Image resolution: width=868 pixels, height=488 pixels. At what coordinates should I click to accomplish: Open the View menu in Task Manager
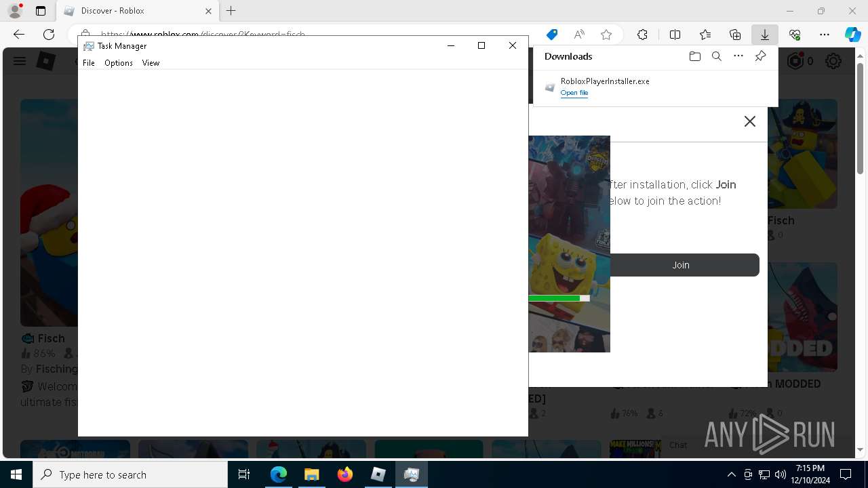(x=151, y=63)
